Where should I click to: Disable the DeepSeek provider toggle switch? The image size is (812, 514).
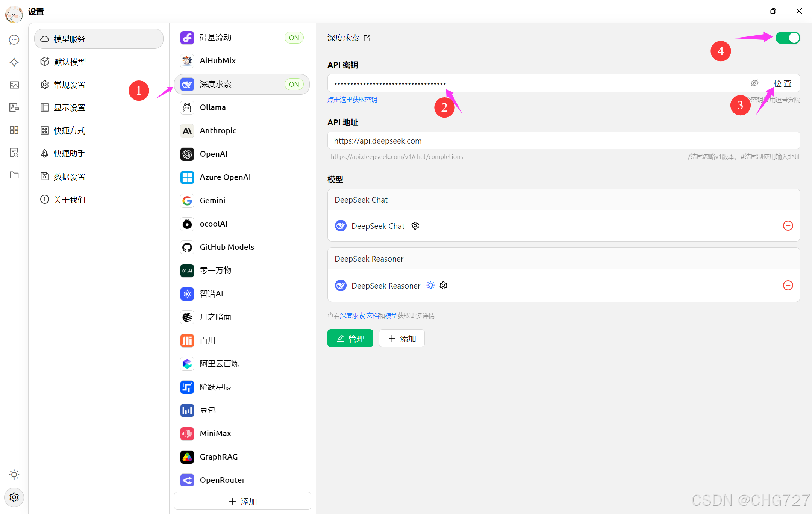pos(788,38)
